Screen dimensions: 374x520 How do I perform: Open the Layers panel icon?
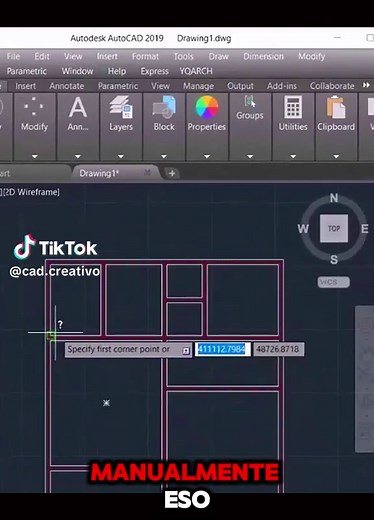120,107
